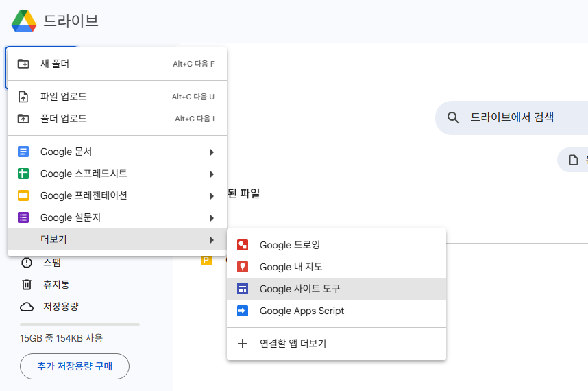Select 새 폴더 from the menu
The image size is (588, 391).
(117, 64)
